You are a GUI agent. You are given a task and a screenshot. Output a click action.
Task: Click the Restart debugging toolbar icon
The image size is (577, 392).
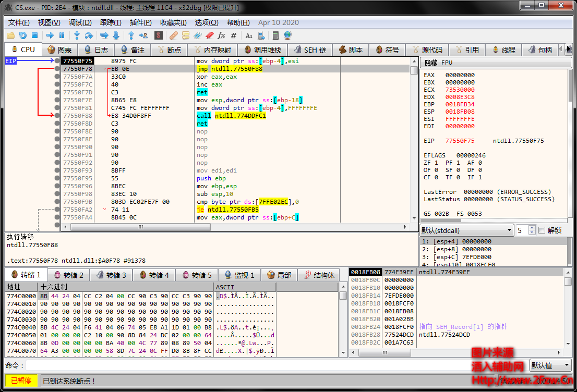tap(22, 35)
